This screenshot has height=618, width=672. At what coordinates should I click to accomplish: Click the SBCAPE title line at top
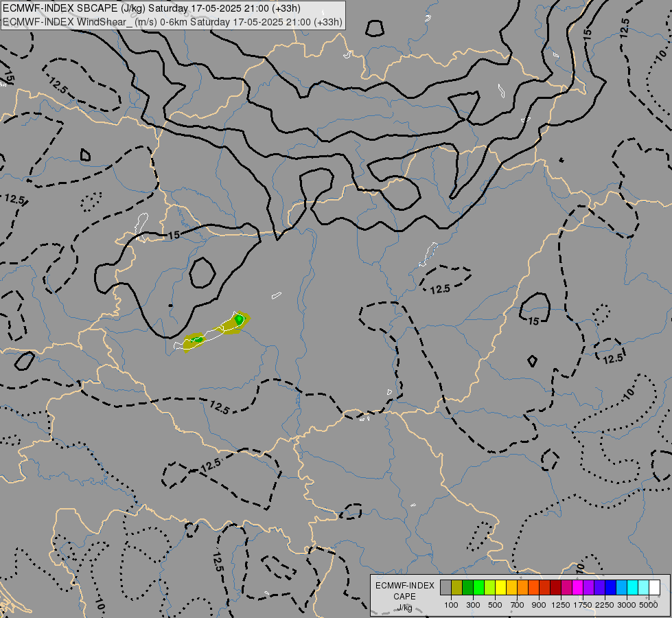[x=151, y=8]
